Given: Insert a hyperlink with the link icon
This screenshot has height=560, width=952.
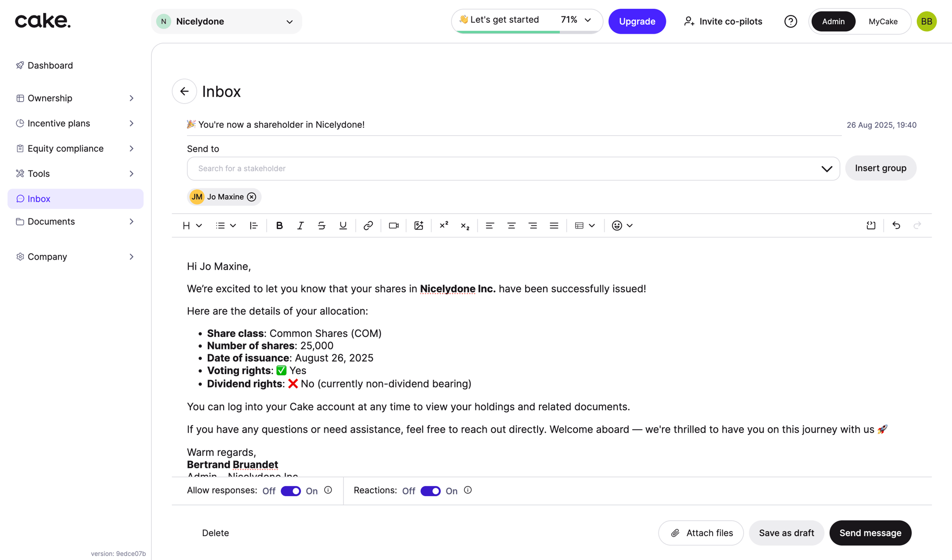Looking at the screenshot, I should (368, 225).
